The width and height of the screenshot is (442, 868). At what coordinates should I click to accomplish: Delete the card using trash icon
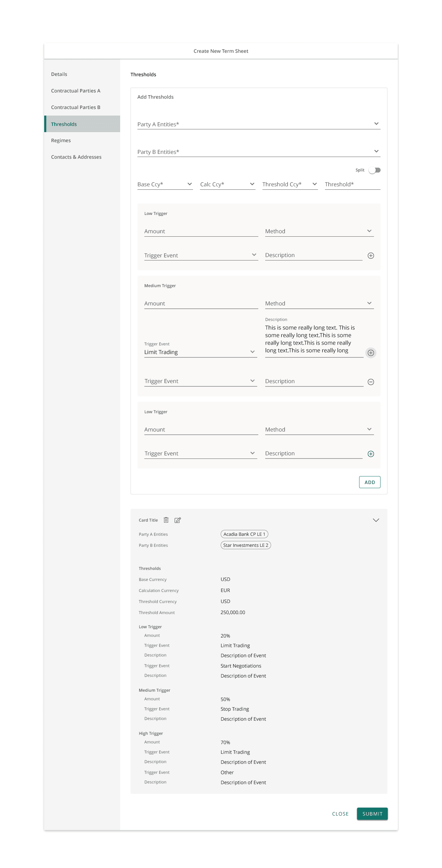tap(166, 520)
